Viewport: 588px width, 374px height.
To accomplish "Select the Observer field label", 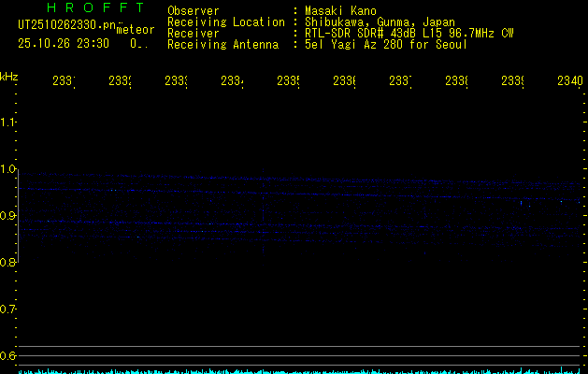I will (x=193, y=10).
